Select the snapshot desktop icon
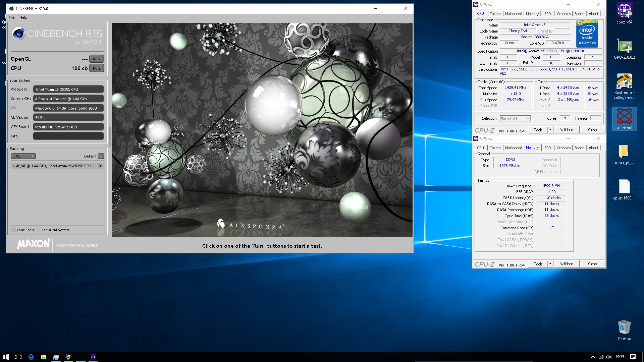644x362 pixels. [624, 119]
